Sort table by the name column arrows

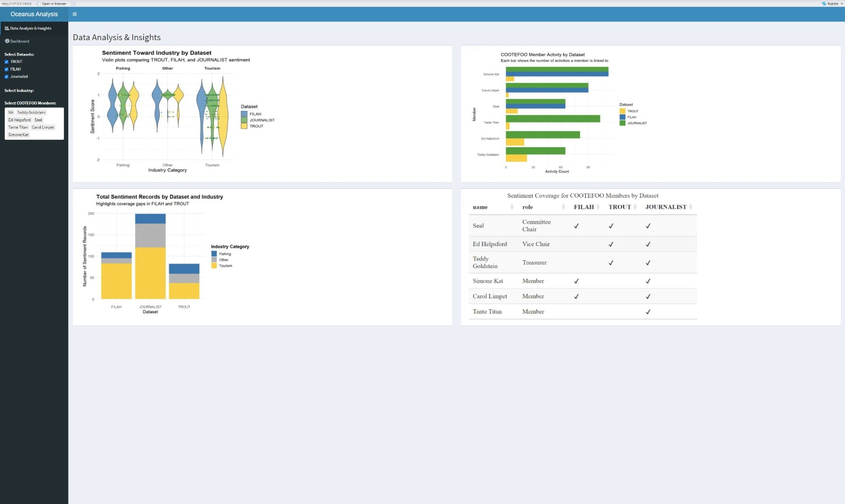[512, 207]
